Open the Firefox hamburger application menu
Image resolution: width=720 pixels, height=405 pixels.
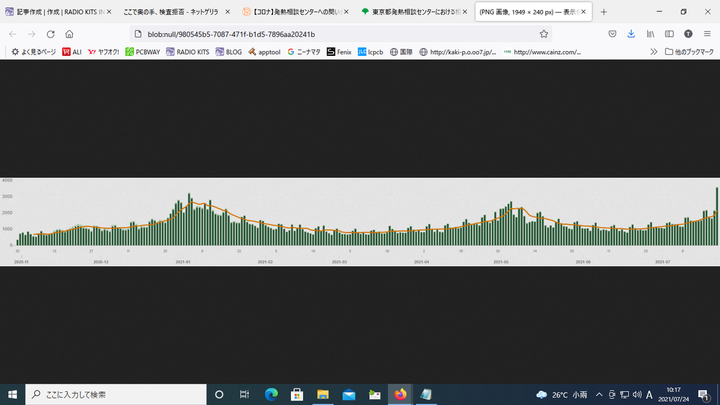click(x=707, y=33)
